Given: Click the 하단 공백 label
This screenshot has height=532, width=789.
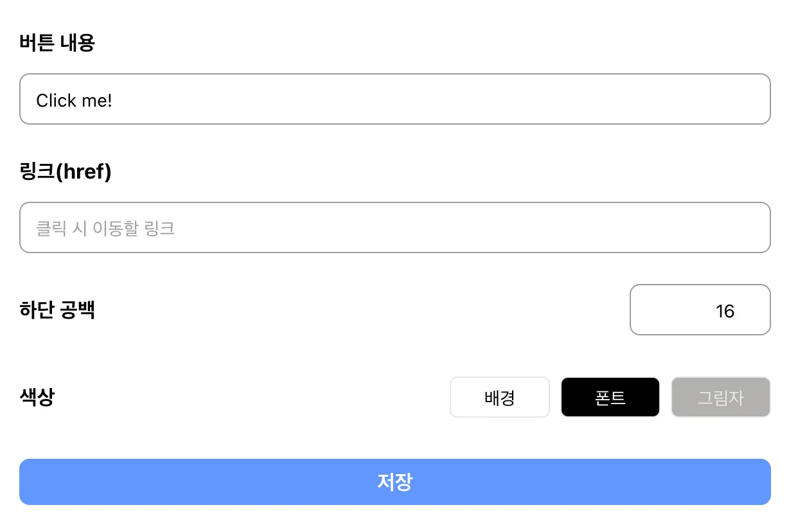Looking at the screenshot, I should coord(57,310).
